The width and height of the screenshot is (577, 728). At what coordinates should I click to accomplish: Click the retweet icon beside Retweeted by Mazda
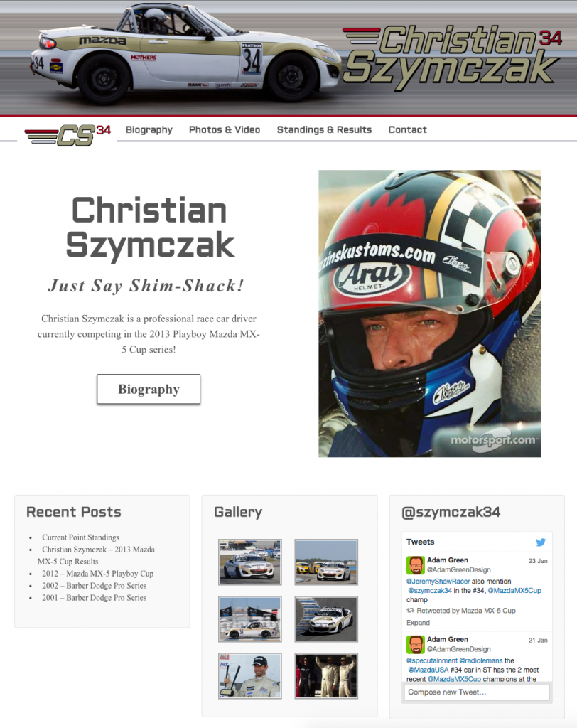pyautogui.click(x=410, y=611)
